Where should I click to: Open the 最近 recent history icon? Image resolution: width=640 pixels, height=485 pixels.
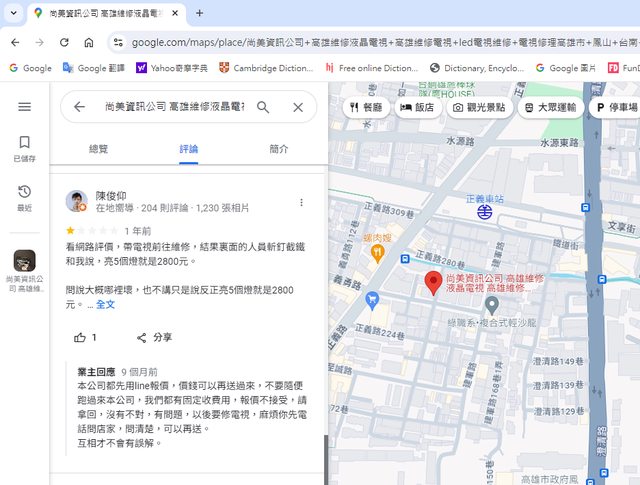(x=24, y=196)
